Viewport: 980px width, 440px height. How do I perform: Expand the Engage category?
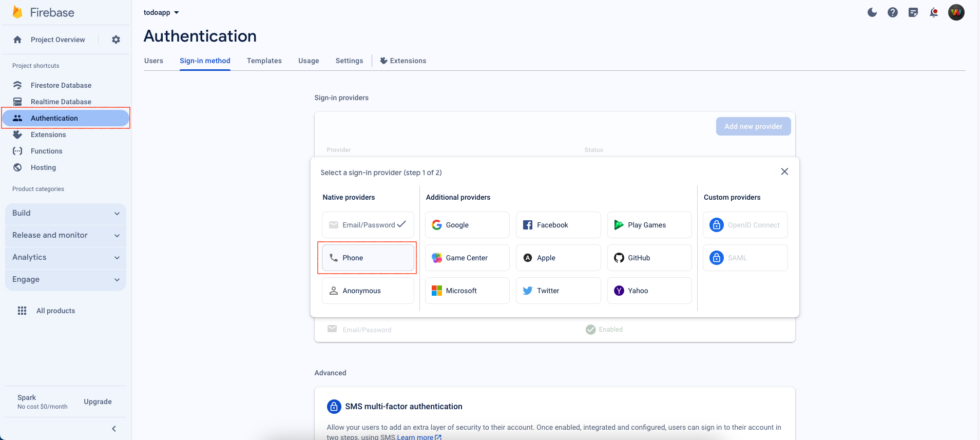pyautogui.click(x=66, y=279)
